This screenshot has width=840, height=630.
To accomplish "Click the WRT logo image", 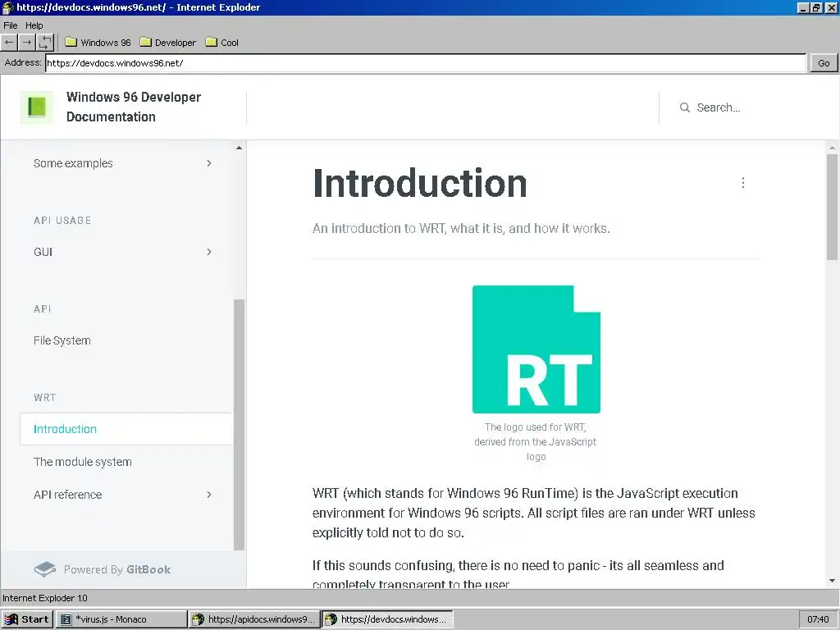I will [536, 349].
